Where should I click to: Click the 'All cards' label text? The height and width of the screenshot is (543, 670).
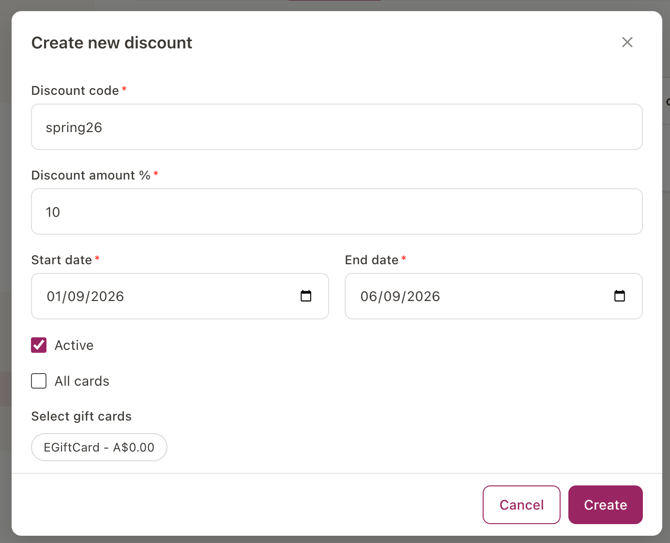[82, 381]
